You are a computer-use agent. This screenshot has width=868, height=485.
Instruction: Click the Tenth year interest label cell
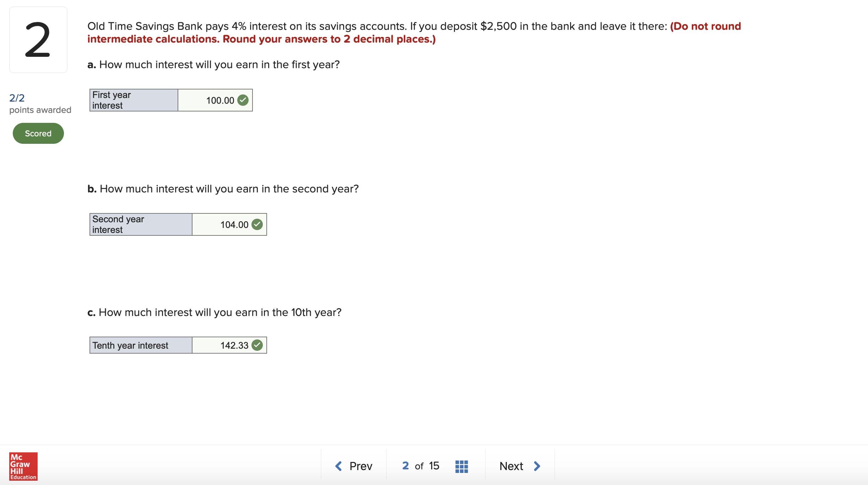[x=141, y=345]
